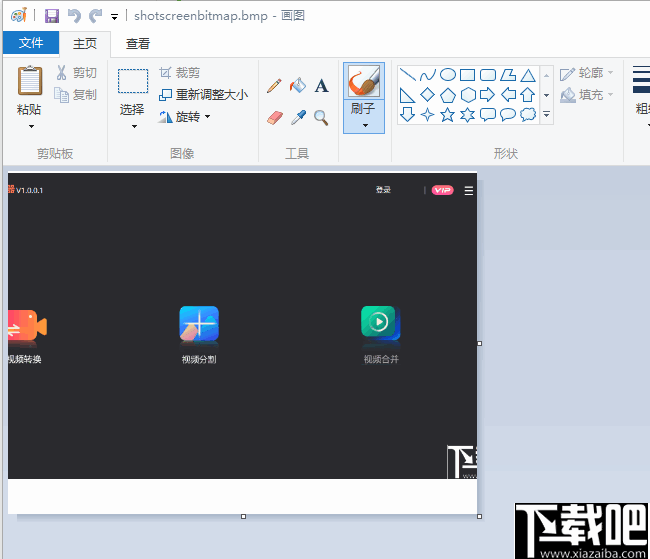Pick the rounded rectangle shape
Viewport: 650px width, 559px height.
click(488, 75)
